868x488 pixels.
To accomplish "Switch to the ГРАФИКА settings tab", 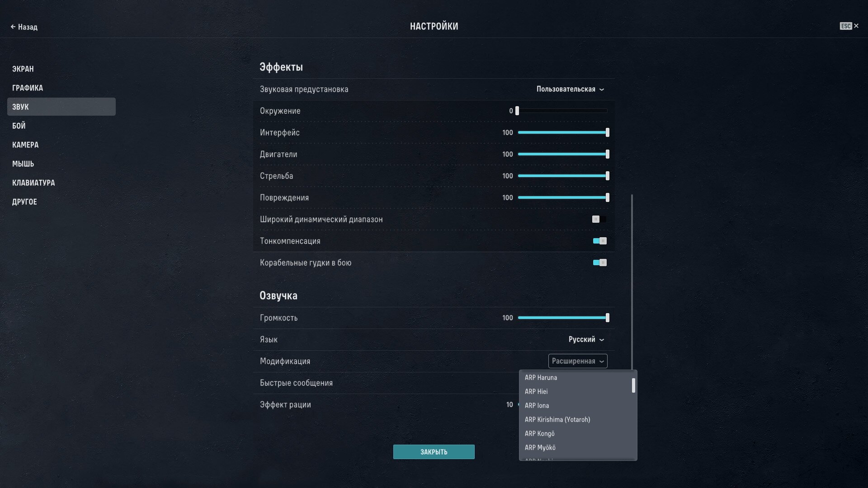I will (x=28, y=88).
